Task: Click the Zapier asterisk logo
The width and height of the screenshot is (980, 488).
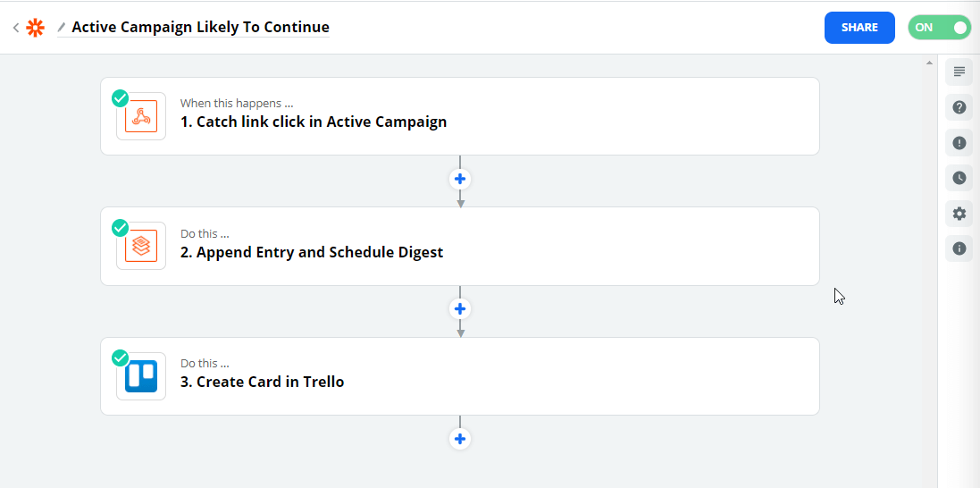Action: tap(36, 28)
